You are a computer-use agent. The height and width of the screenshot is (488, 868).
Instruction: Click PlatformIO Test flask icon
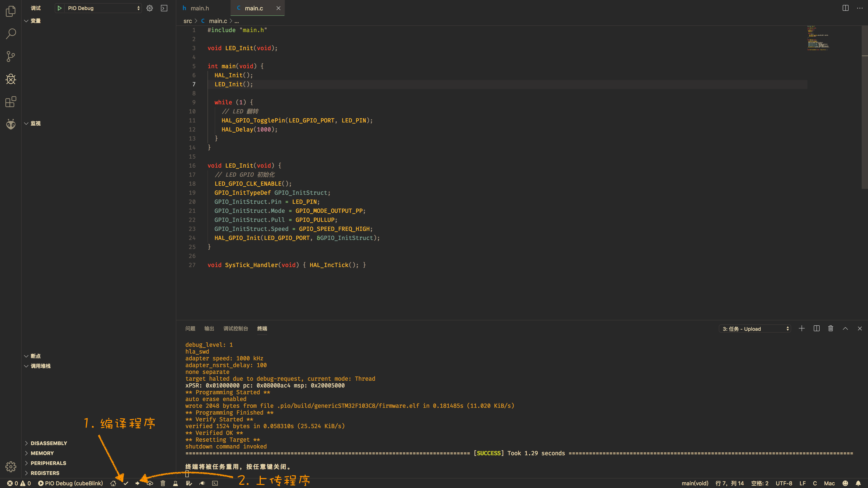point(175,483)
